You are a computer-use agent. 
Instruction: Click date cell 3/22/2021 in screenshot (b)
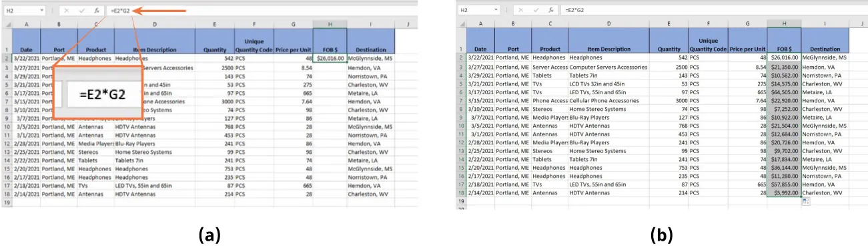click(480, 58)
